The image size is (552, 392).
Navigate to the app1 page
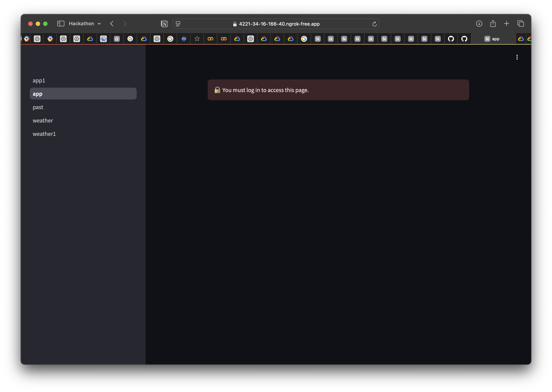click(x=39, y=80)
